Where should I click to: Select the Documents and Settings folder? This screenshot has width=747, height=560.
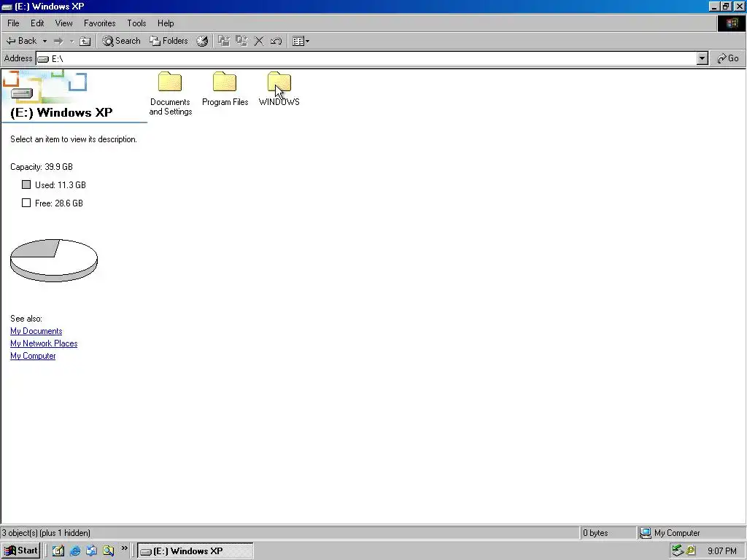pos(170,94)
